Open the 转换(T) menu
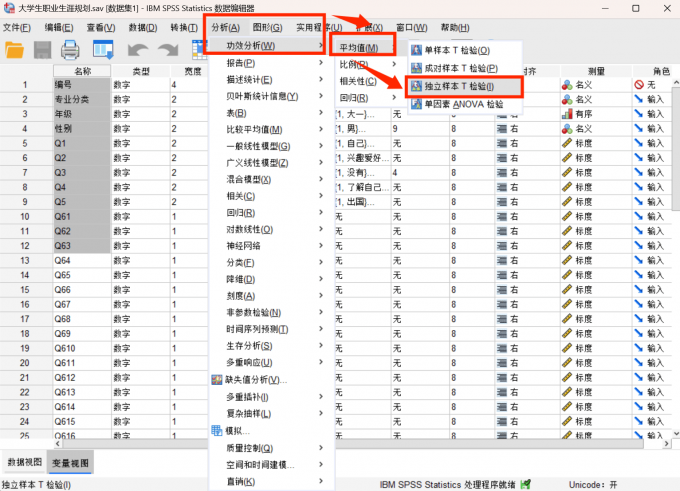 coord(184,28)
